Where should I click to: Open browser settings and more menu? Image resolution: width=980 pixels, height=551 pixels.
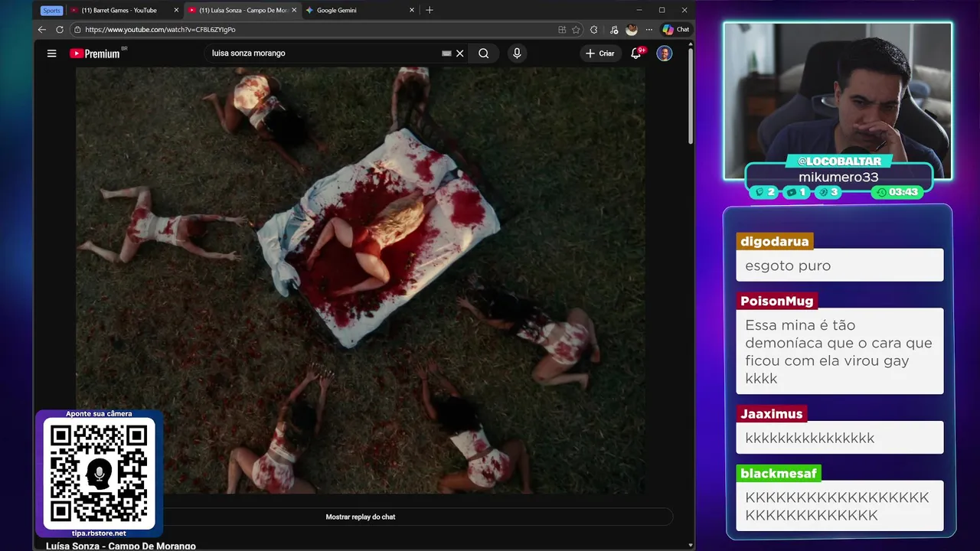649,30
